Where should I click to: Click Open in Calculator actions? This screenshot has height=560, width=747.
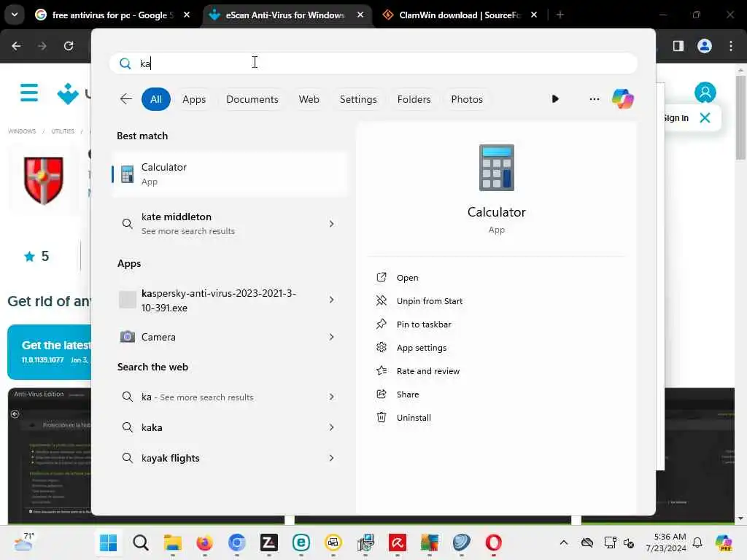[x=407, y=278]
